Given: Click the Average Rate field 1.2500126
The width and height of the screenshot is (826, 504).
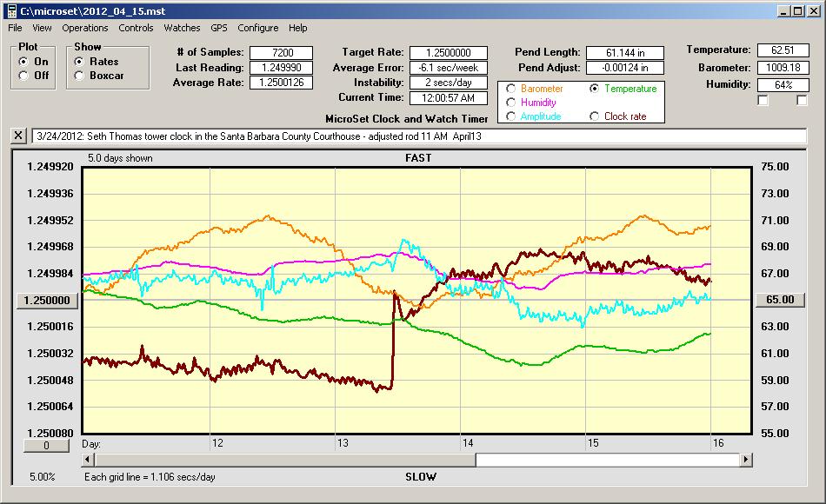Looking at the screenshot, I should [x=282, y=83].
